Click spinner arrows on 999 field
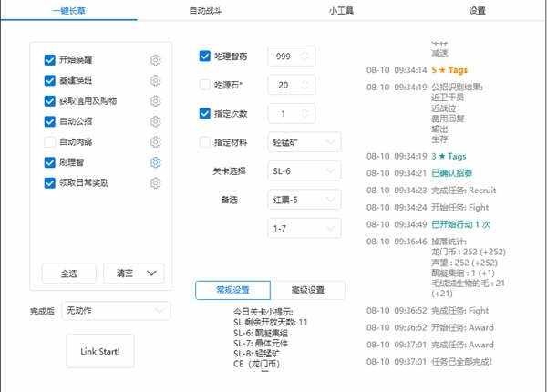 pyautogui.click(x=305, y=57)
